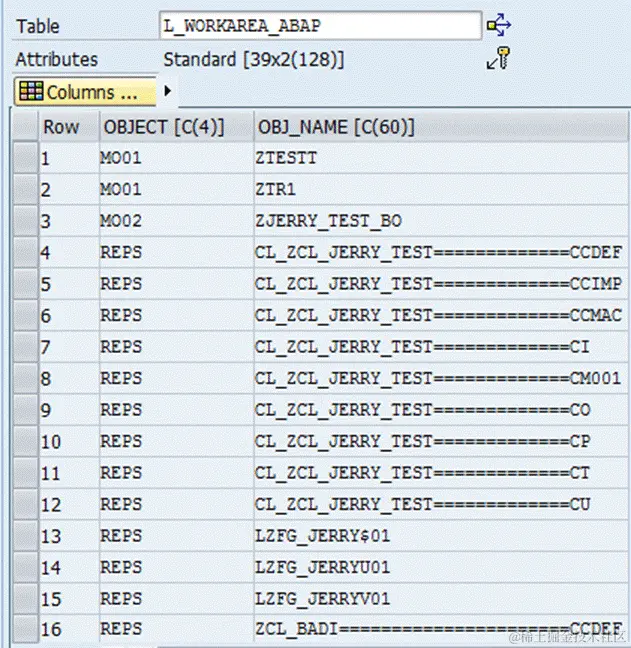Open the Columns button
This screenshot has width=631, height=648.
85,91
